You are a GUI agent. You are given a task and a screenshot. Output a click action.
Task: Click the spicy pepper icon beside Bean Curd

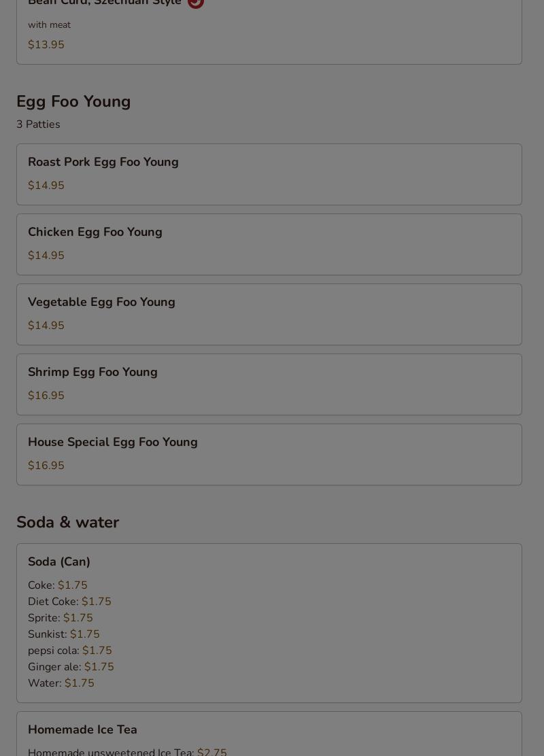pyautogui.click(x=196, y=3)
